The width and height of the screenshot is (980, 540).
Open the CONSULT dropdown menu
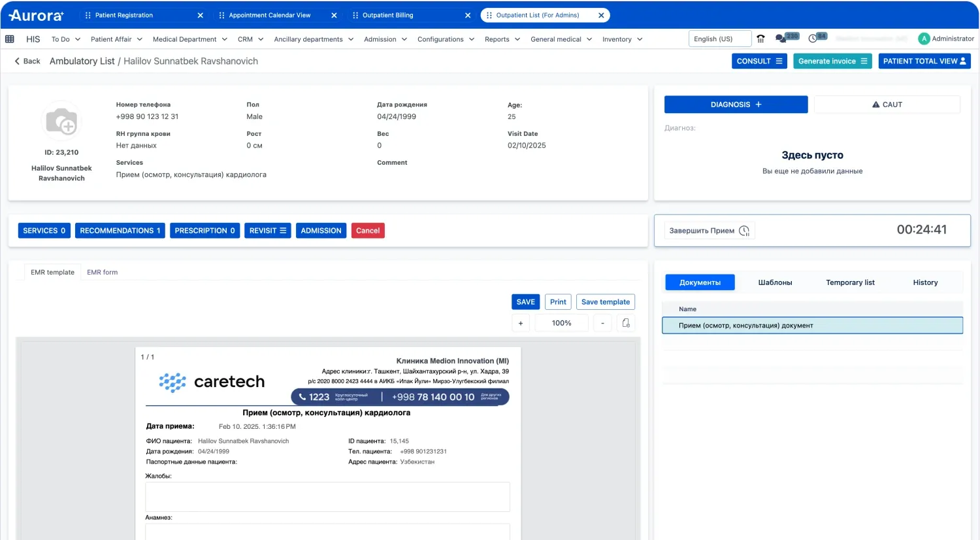759,61
